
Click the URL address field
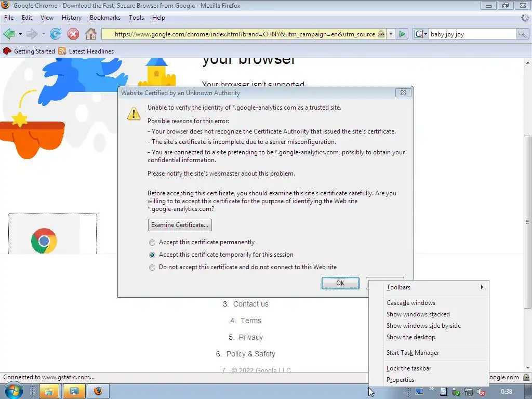245,34
